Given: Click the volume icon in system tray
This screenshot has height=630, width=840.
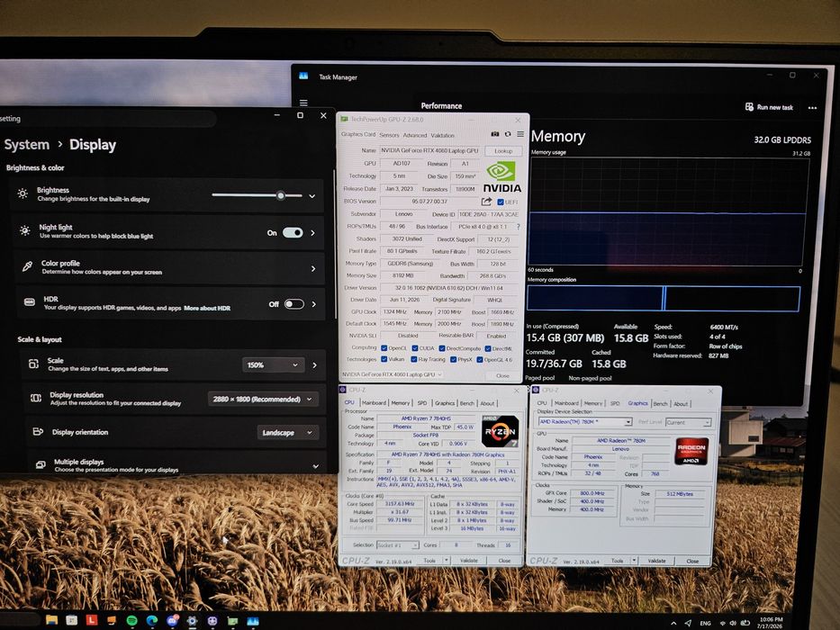Looking at the screenshot, I should tap(733, 623).
